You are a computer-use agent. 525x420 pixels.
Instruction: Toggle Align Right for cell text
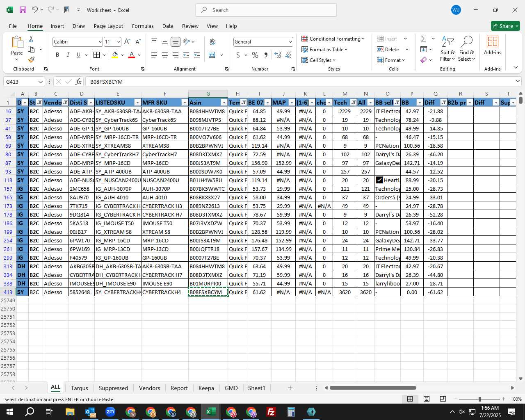pos(176,55)
